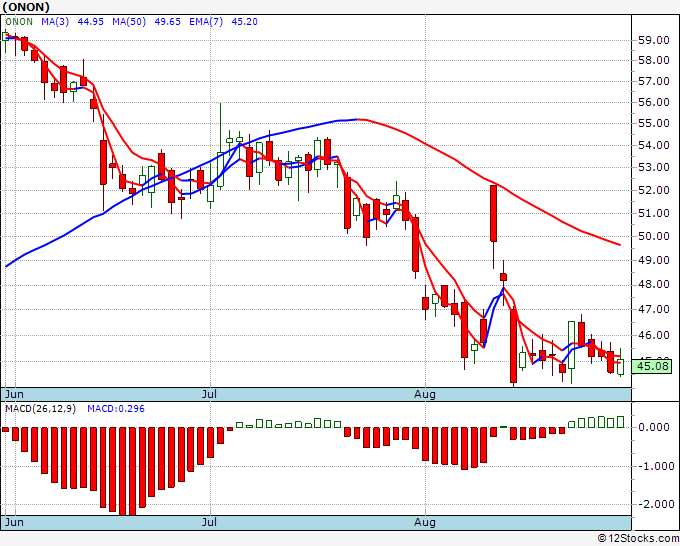Click the 55.00 price axis label
The width and height of the screenshot is (680, 546).
point(654,123)
